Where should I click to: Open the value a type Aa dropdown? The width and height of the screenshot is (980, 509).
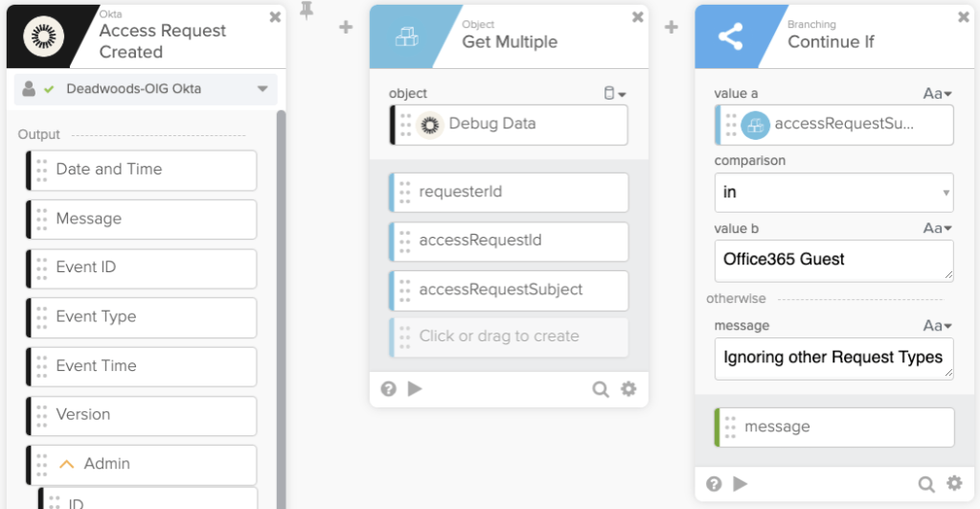coord(938,94)
